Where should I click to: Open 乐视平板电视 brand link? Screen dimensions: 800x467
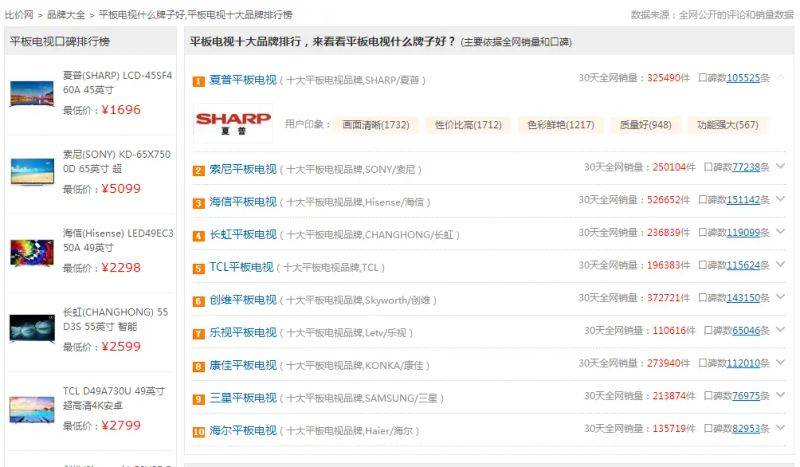[243, 333]
